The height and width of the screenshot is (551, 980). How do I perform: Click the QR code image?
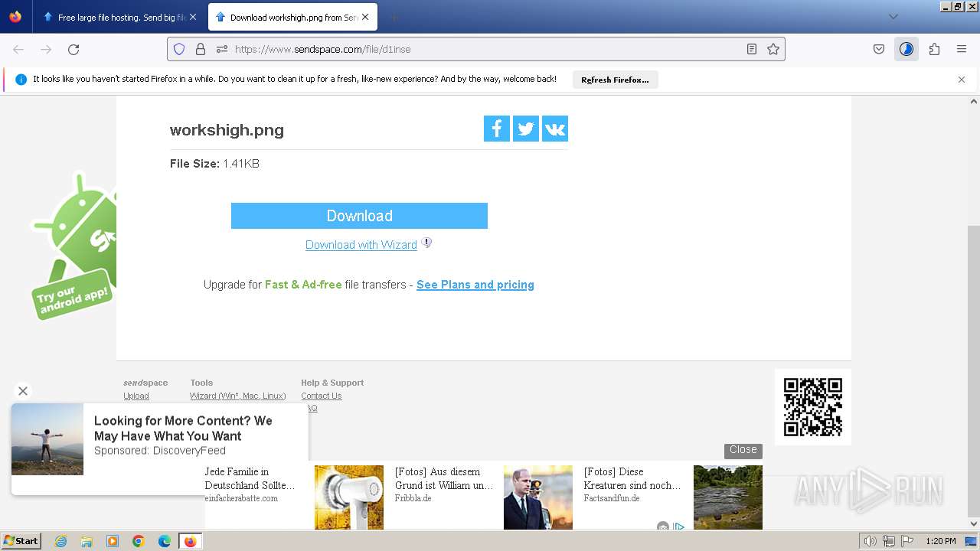tap(813, 407)
